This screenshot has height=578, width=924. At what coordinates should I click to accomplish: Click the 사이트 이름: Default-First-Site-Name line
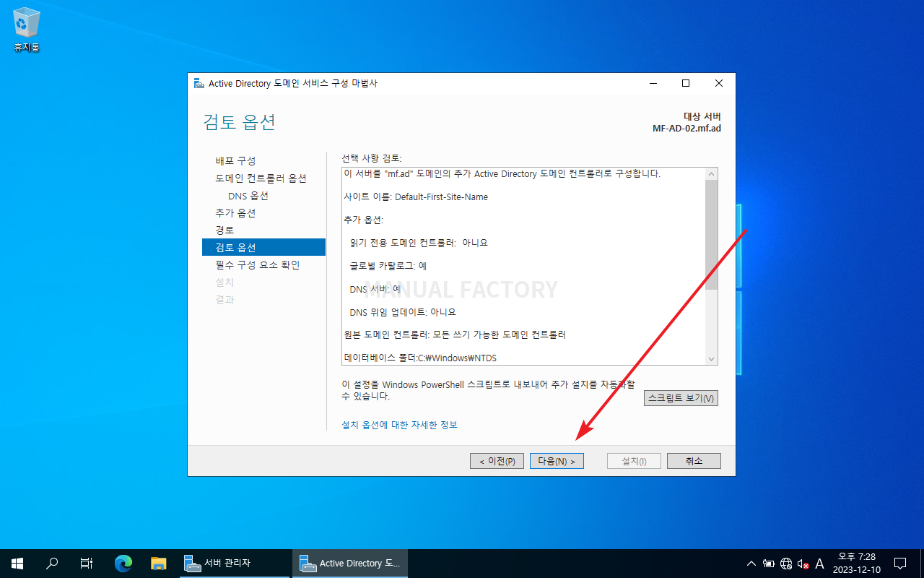(416, 197)
